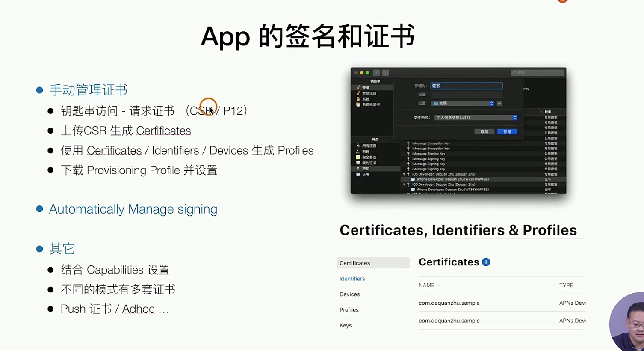Image resolution: width=644 pixels, height=351 pixels.
Task: Collapse the lower iOS Developer: Dequan Zhu key
Action: click(404, 184)
